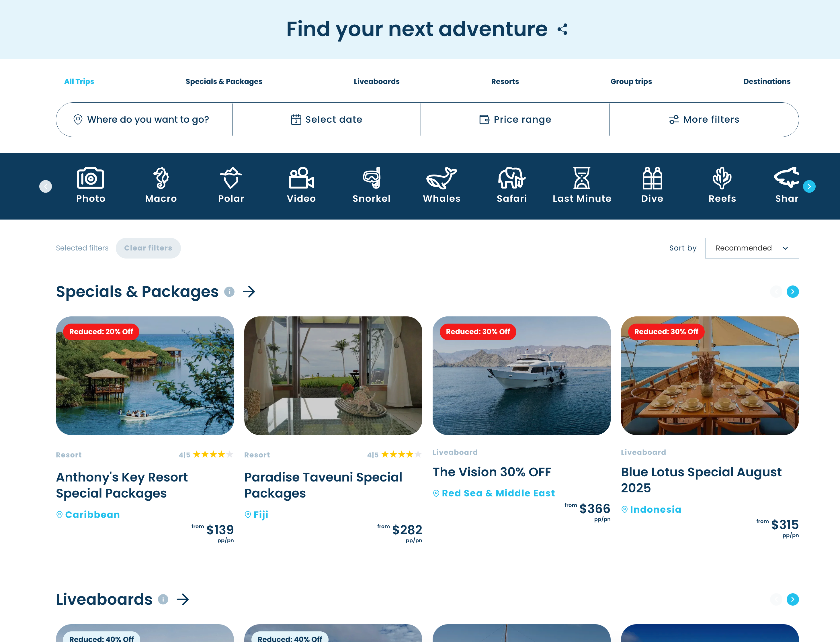This screenshot has width=840, height=642.
Task: Open the info tooltip beside Specials & Packages
Action: 229,292
